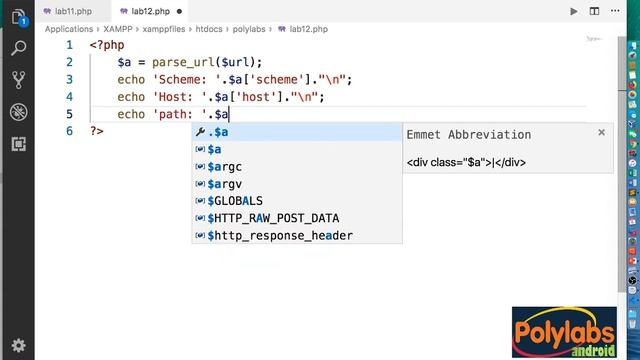Select the lab12.php tab
The height and width of the screenshot is (360, 640).
tap(151, 11)
